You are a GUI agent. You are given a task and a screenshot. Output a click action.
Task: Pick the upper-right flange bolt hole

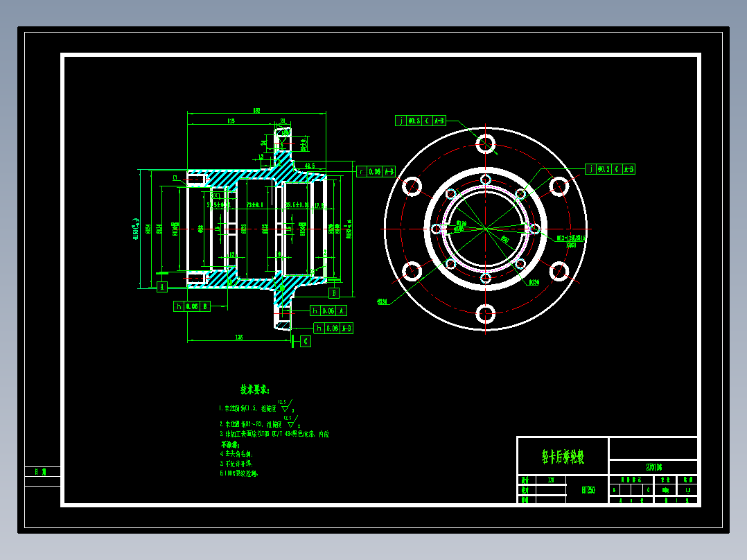[559, 186]
